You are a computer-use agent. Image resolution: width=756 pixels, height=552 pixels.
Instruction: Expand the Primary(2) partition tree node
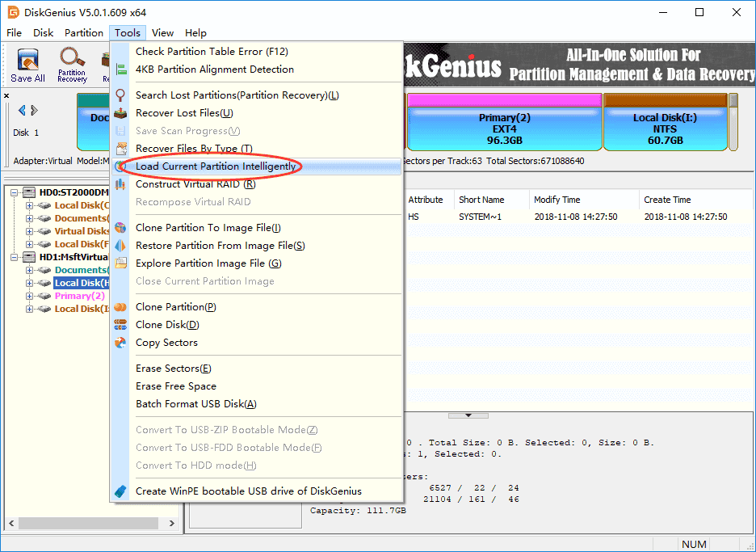[30, 296]
